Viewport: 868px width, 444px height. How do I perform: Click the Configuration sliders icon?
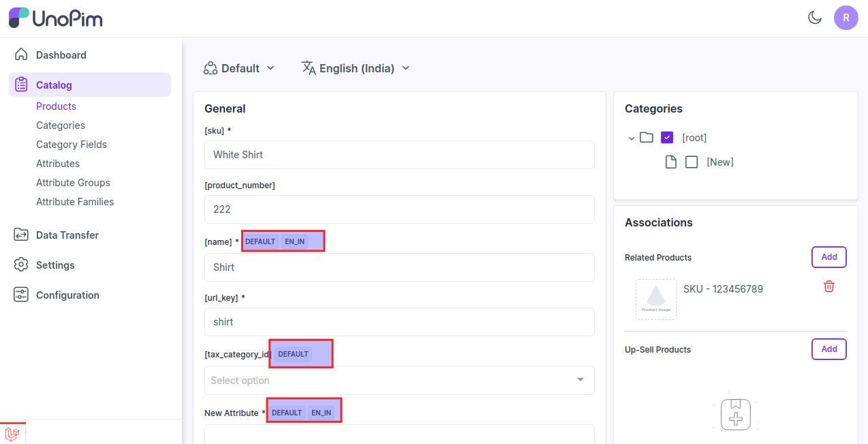(x=21, y=295)
